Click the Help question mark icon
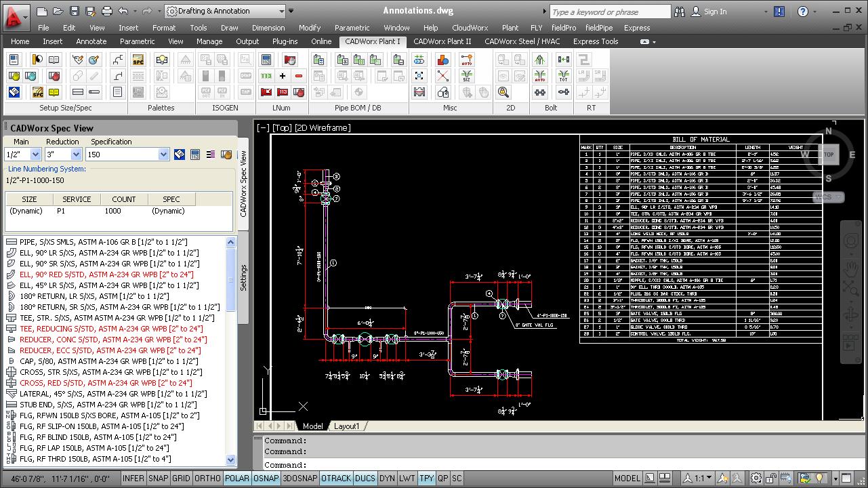 (803, 12)
